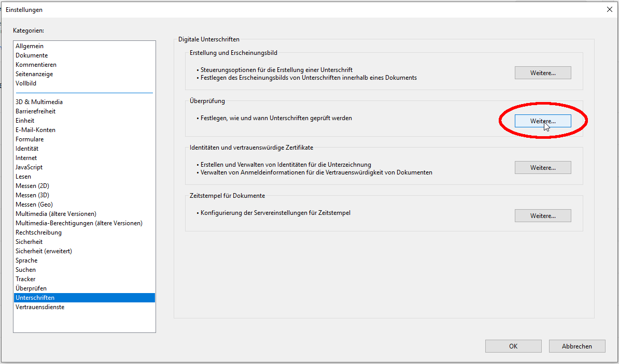Select the JavaScript category
The height and width of the screenshot is (364, 619).
(x=29, y=167)
